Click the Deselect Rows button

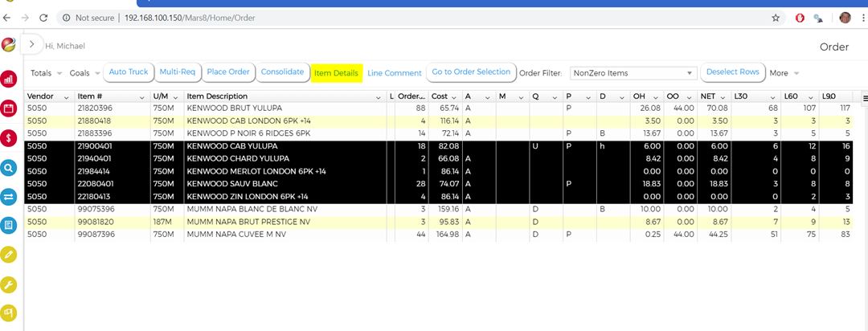(x=733, y=72)
